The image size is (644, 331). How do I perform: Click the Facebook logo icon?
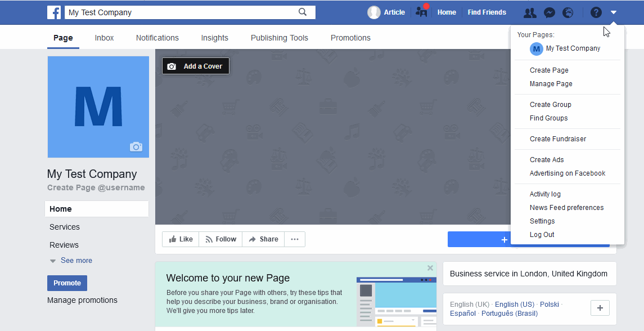[54, 12]
